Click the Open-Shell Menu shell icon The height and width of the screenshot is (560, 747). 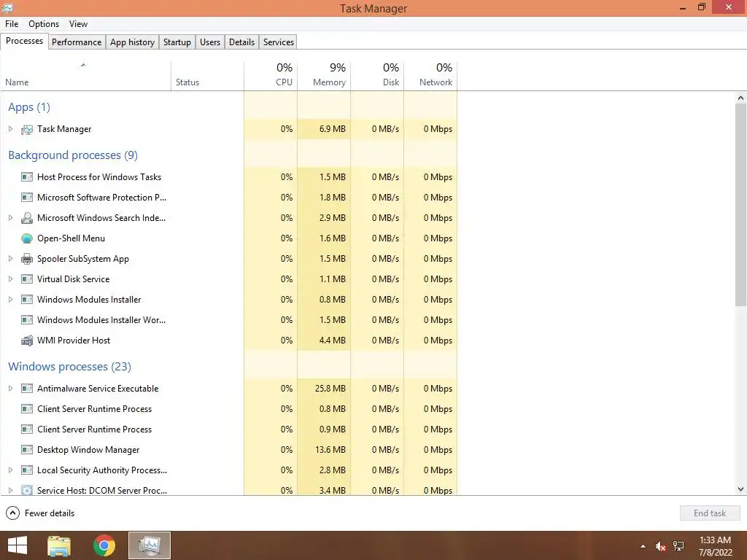(27, 238)
